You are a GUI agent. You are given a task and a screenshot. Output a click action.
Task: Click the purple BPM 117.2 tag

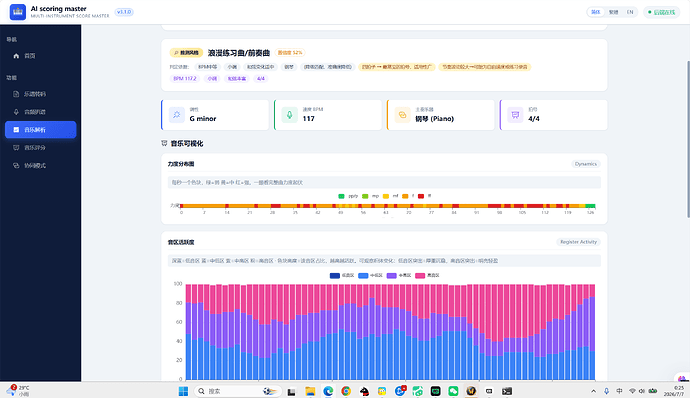(x=185, y=78)
